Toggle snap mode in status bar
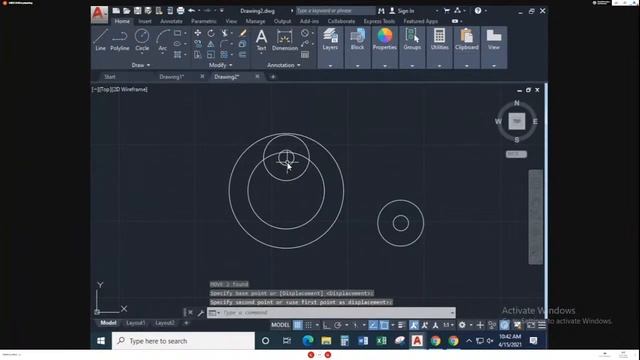The image size is (640, 360). point(309,325)
